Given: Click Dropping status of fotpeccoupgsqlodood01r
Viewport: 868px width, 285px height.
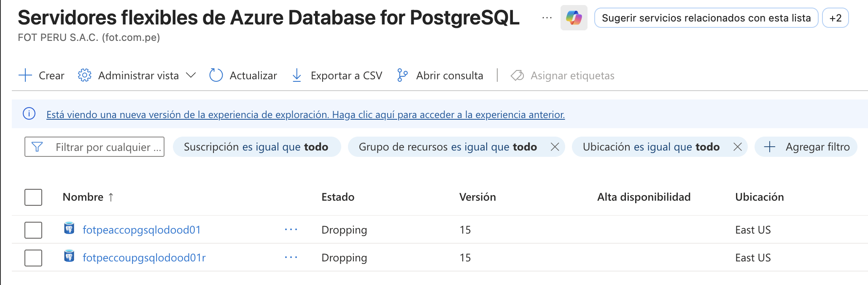Looking at the screenshot, I should (x=344, y=258).
